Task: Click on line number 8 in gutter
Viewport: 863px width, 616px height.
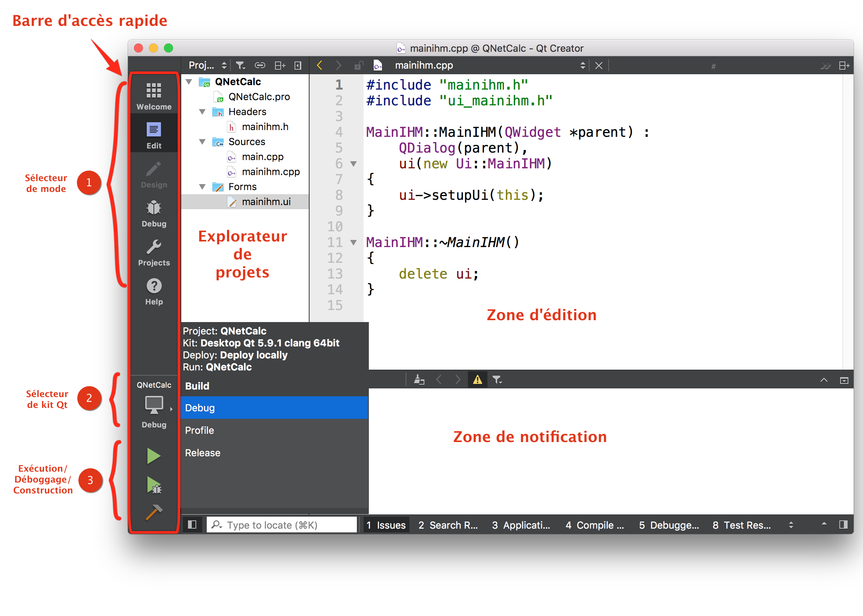Action: 339,195
